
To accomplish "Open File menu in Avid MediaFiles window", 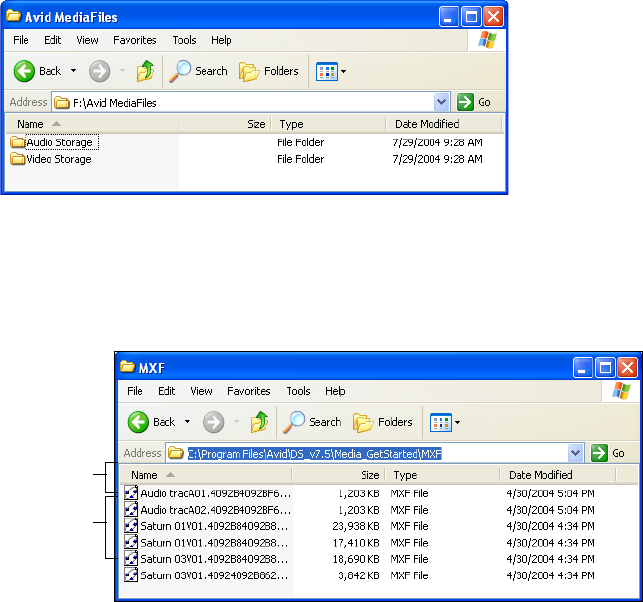I will pyautogui.click(x=21, y=40).
